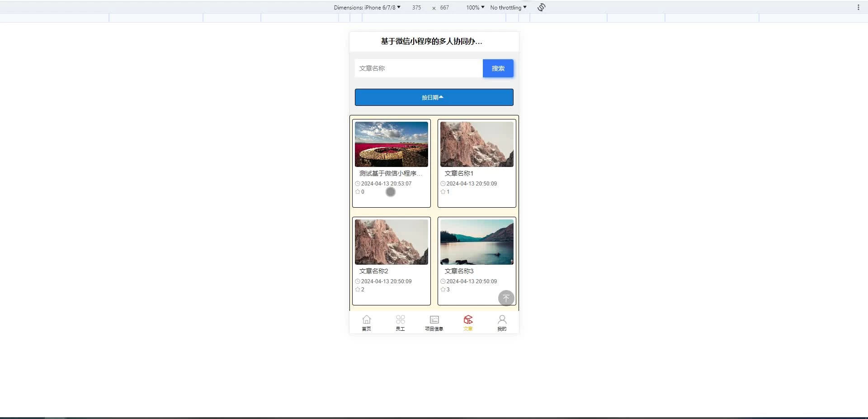Open 项目信息 via the clipboard icon

434,319
